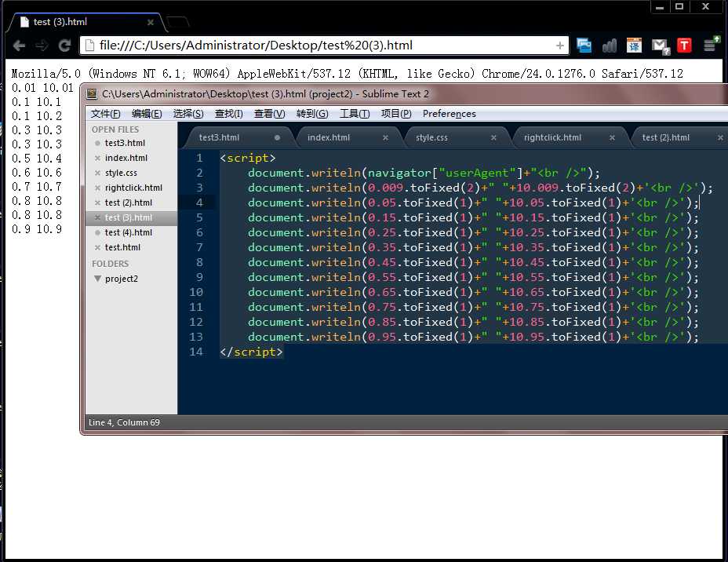Click the closing </script> tag

(251, 352)
